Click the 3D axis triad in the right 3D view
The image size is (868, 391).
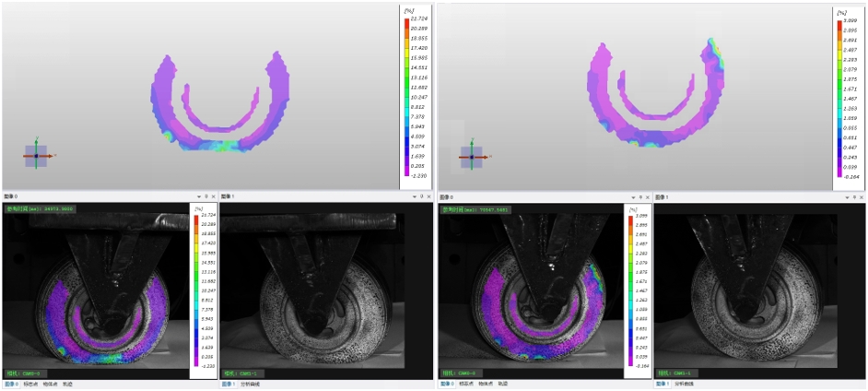pos(472,157)
